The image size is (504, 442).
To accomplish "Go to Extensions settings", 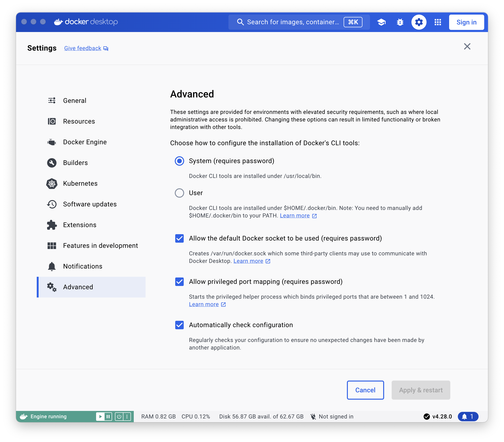I will coord(91,225).
